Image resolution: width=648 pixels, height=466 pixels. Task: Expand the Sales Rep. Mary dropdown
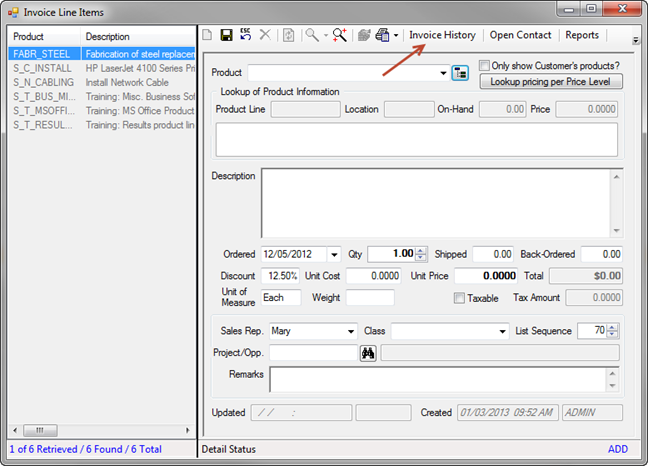coord(350,331)
